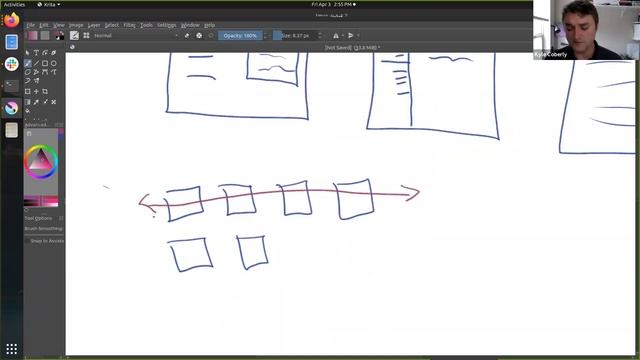Open the Layer menu
Screen dimensions: 640x360
pyautogui.click(x=94, y=25)
